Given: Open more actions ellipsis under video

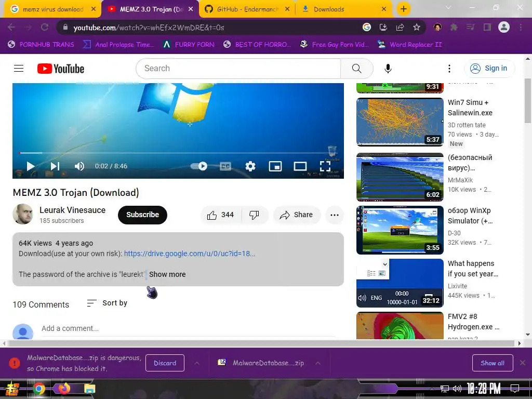Looking at the screenshot, I should pos(335,215).
